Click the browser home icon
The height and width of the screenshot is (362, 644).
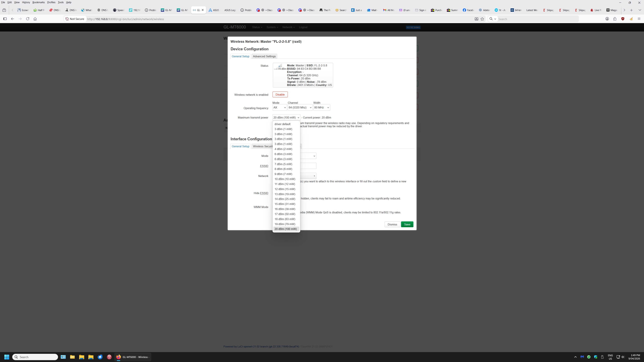(x=35, y=19)
